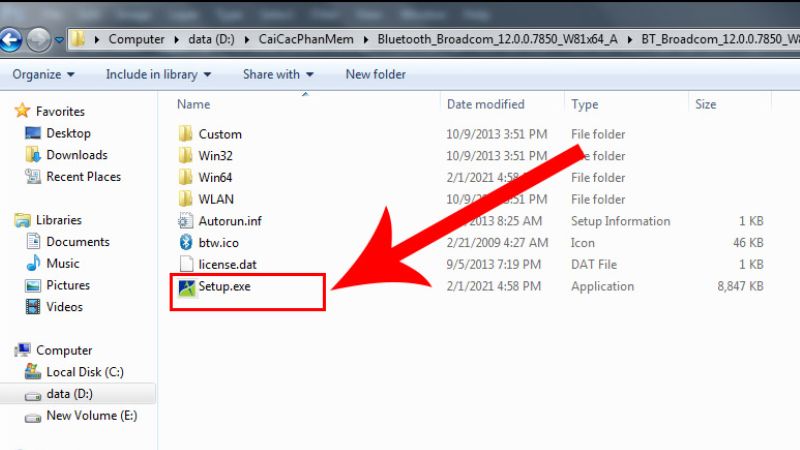
Task: Expand the arrow after CaiCacPhanMem breadcrumb
Action: [366, 40]
